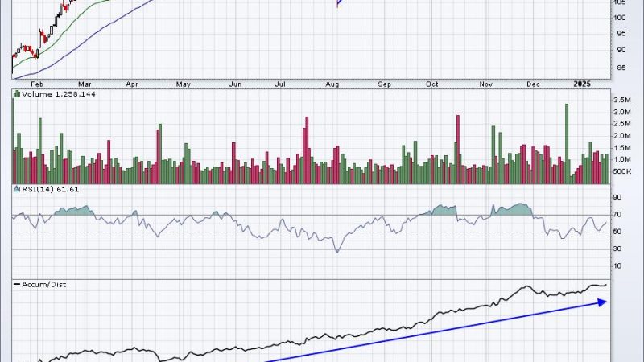Click the 'May' month label on time axis
Viewport: 644px width, 362px height.
(x=184, y=84)
